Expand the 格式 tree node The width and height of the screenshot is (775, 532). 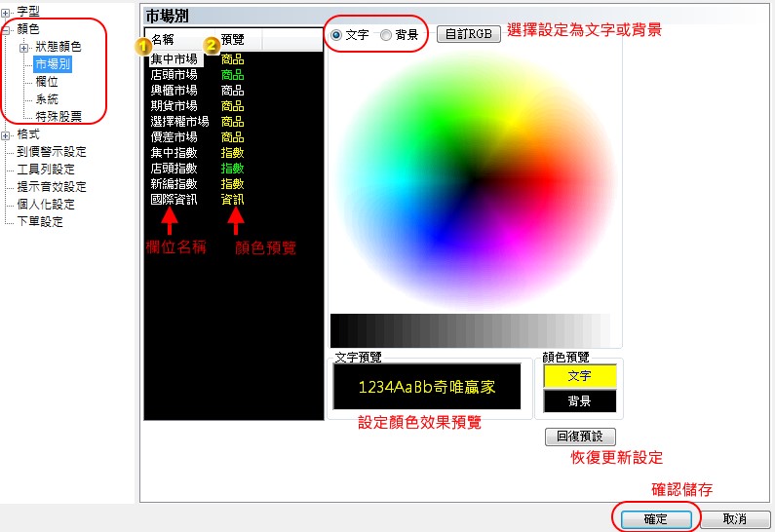[x=6, y=134]
